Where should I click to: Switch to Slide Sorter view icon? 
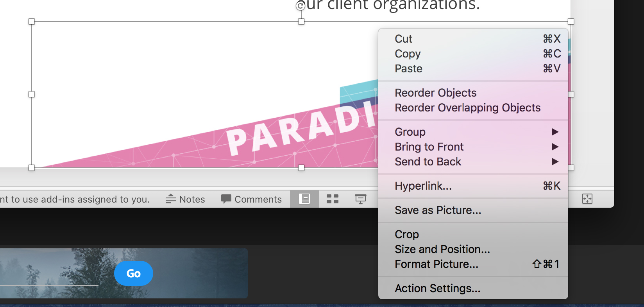[x=333, y=199]
